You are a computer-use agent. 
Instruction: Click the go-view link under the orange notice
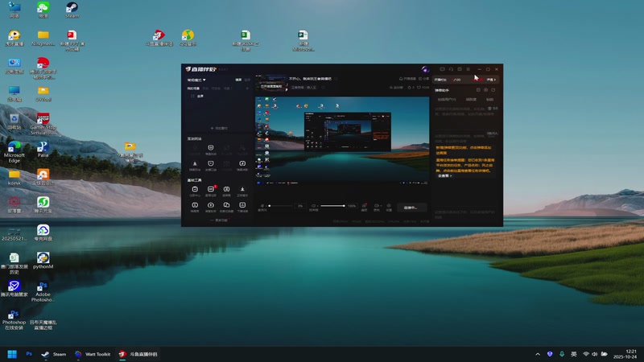pos(445,175)
